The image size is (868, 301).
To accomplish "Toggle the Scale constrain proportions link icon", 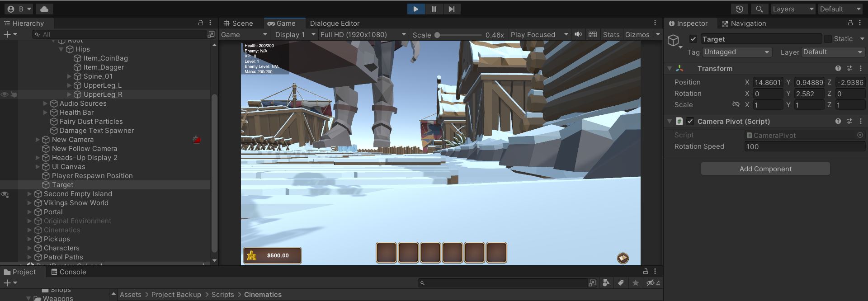I will [x=736, y=104].
